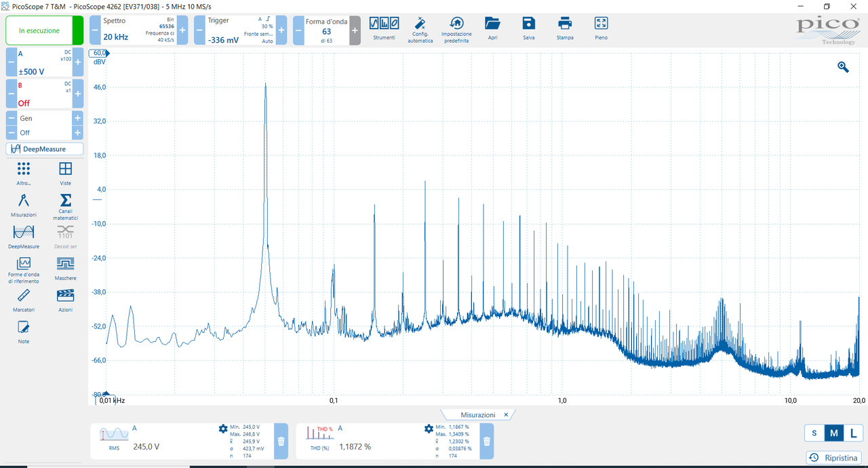Print using Stampa icon
868x468 pixels.
[565, 28]
